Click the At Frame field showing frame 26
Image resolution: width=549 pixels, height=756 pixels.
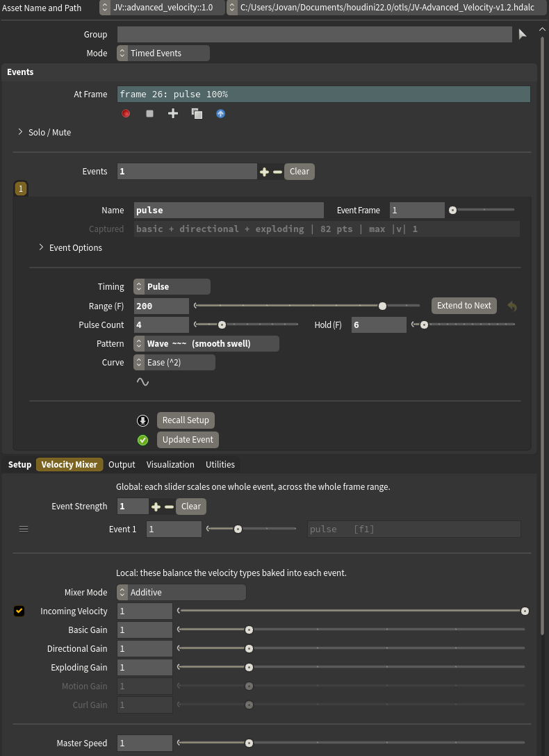(323, 94)
